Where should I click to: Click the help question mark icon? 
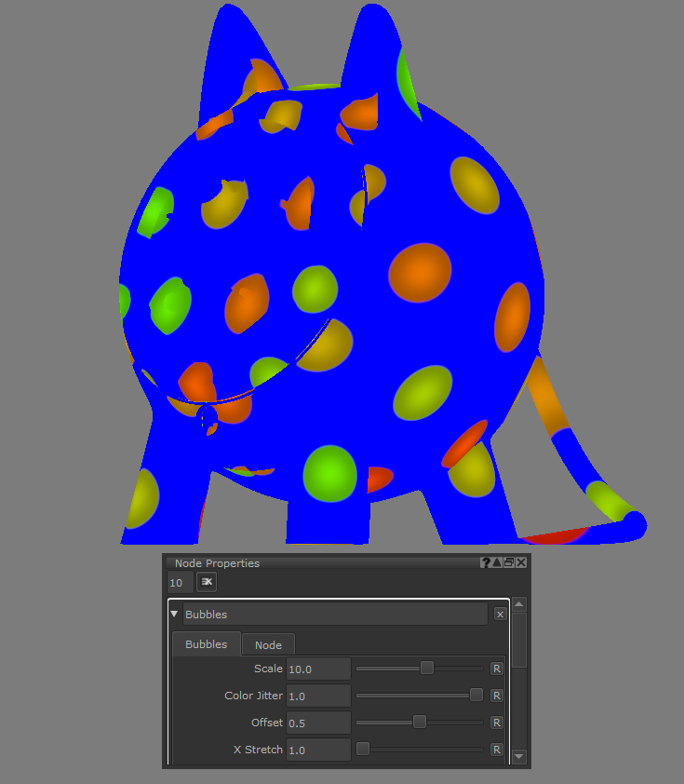(485, 562)
